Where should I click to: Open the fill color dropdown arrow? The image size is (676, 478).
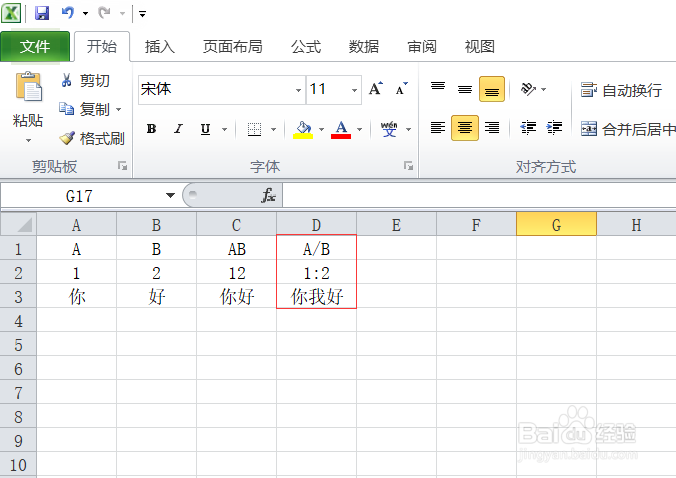point(322,129)
